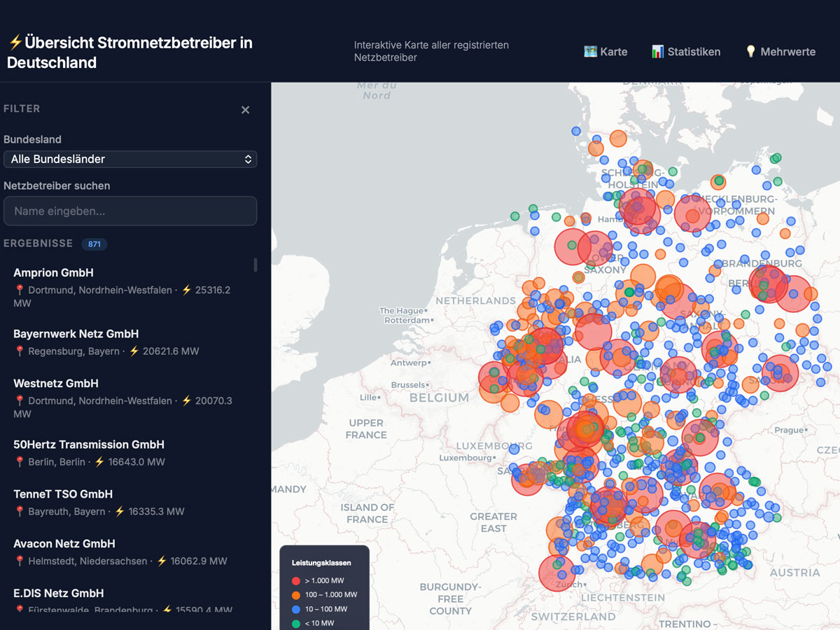Click the results list scrollbar

(255, 265)
